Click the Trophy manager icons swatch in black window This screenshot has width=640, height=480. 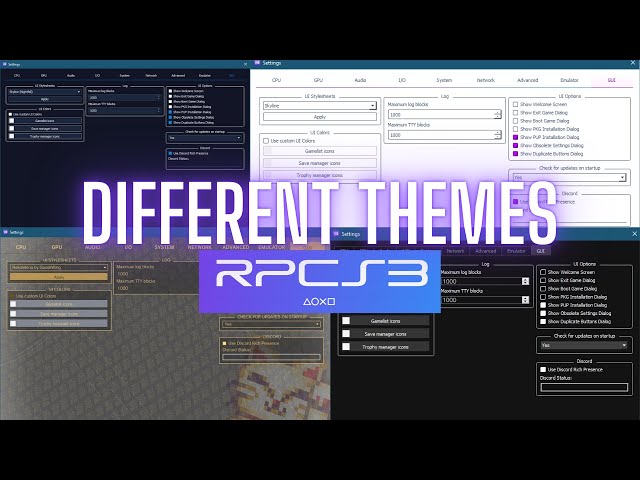click(x=346, y=347)
